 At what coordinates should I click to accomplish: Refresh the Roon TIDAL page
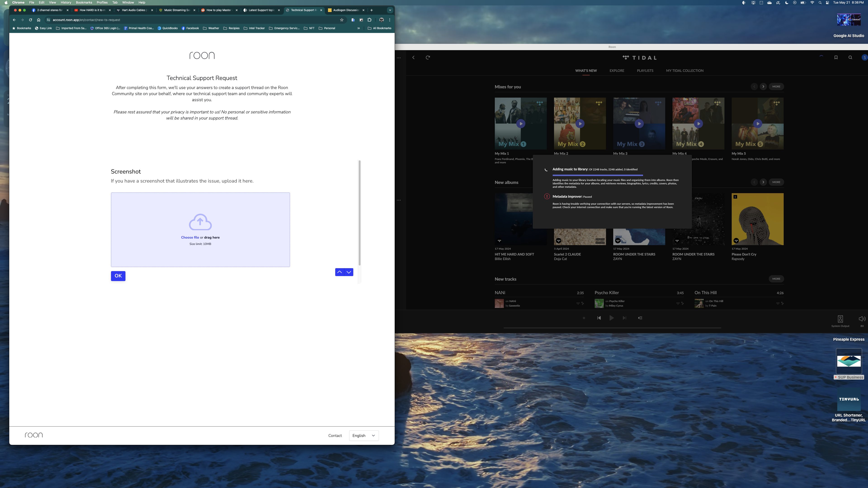[x=428, y=58]
